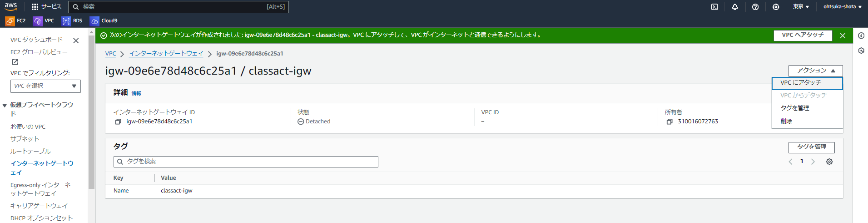Open 'EC2 グローバルビュー' sidebar link
Image resolution: width=868 pixels, height=223 pixels.
tap(39, 52)
